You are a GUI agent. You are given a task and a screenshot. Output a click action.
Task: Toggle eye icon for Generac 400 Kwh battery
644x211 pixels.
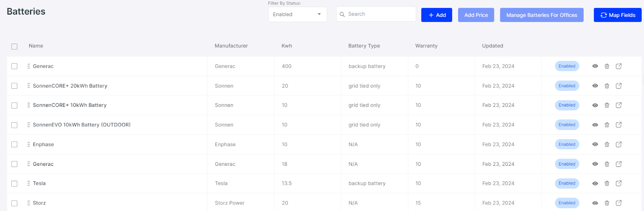click(595, 66)
